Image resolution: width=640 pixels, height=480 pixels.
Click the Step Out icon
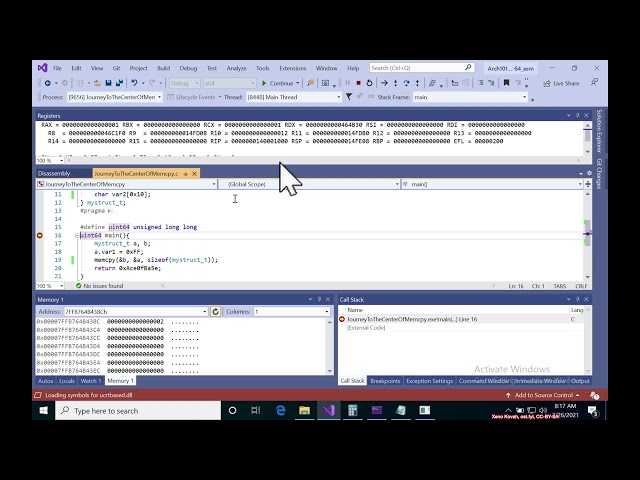pyautogui.click(x=417, y=83)
